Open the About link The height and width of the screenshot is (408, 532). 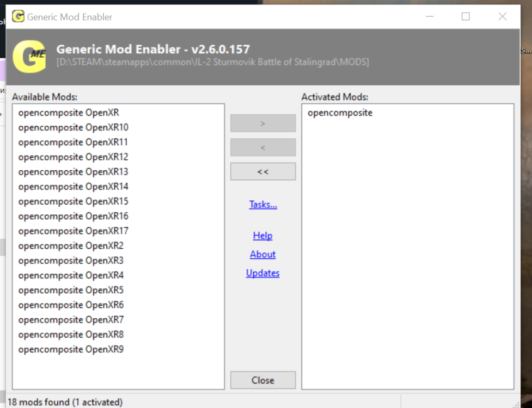[262, 254]
